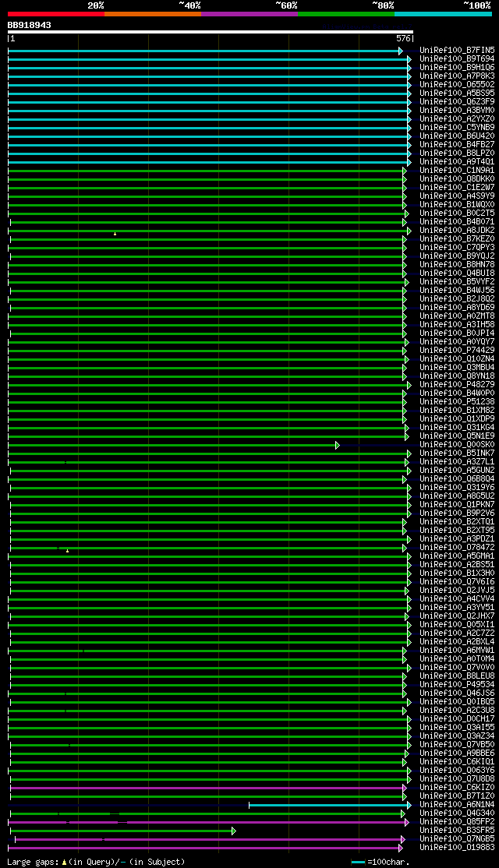Click the purple alignment bar for C6KIZ0

click(208, 788)
